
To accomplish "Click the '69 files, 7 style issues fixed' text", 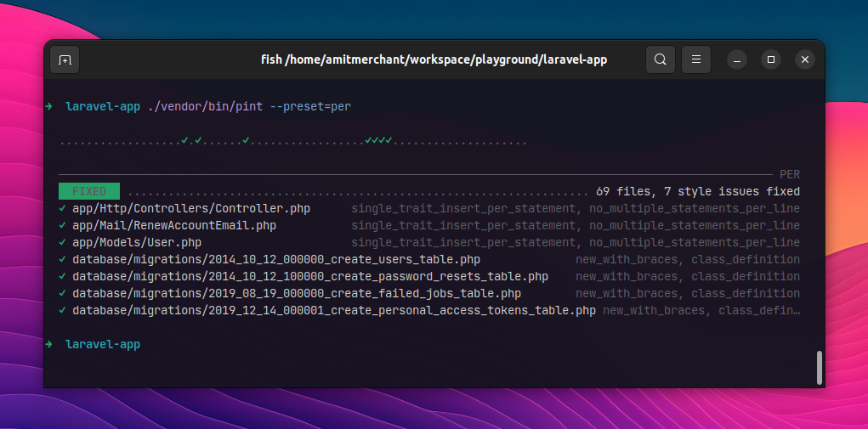I will point(697,191).
